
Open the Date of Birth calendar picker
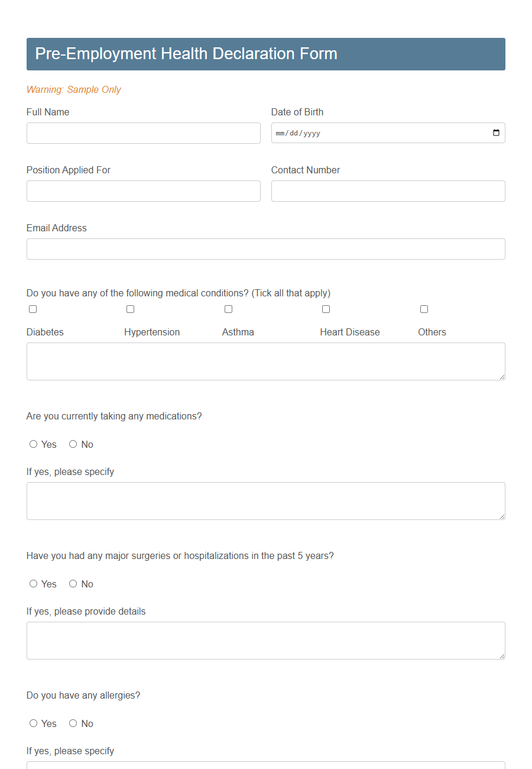click(495, 133)
